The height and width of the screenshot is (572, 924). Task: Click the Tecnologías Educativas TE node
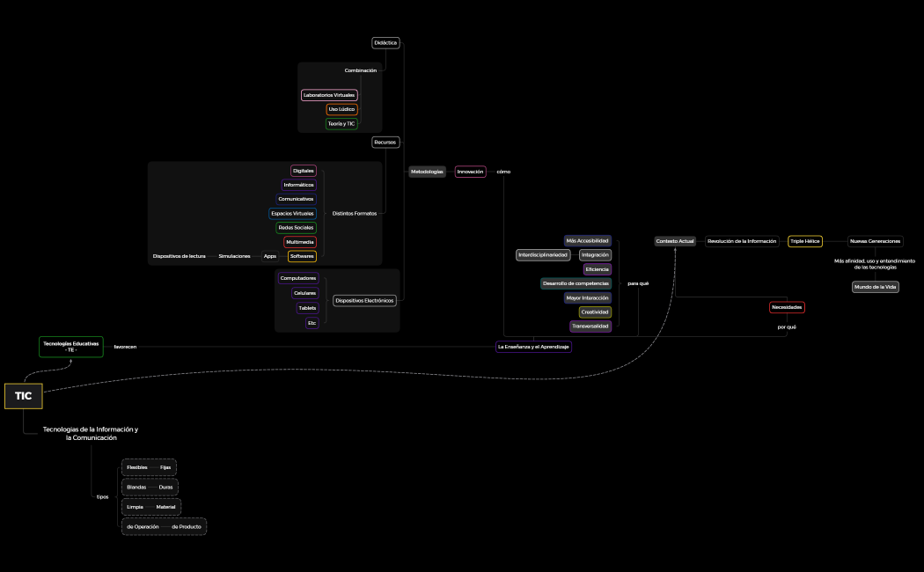pyautogui.click(x=70, y=347)
